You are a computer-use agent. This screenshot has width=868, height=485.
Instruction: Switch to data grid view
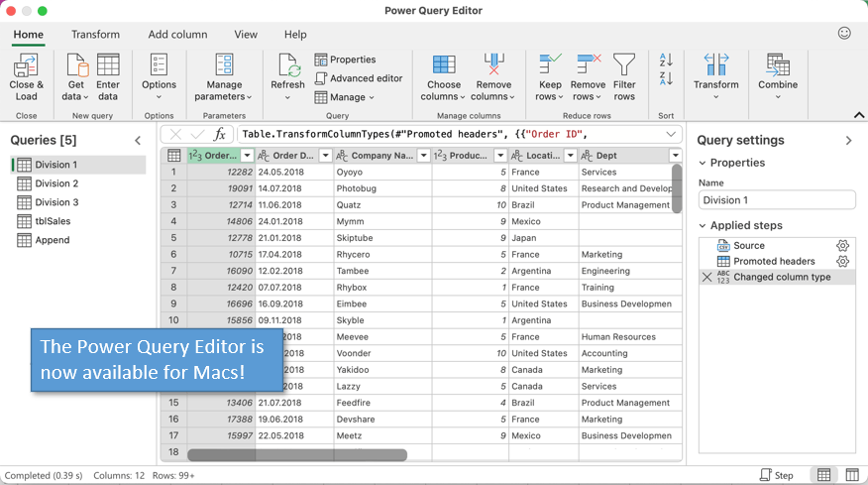pyautogui.click(x=823, y=475)
